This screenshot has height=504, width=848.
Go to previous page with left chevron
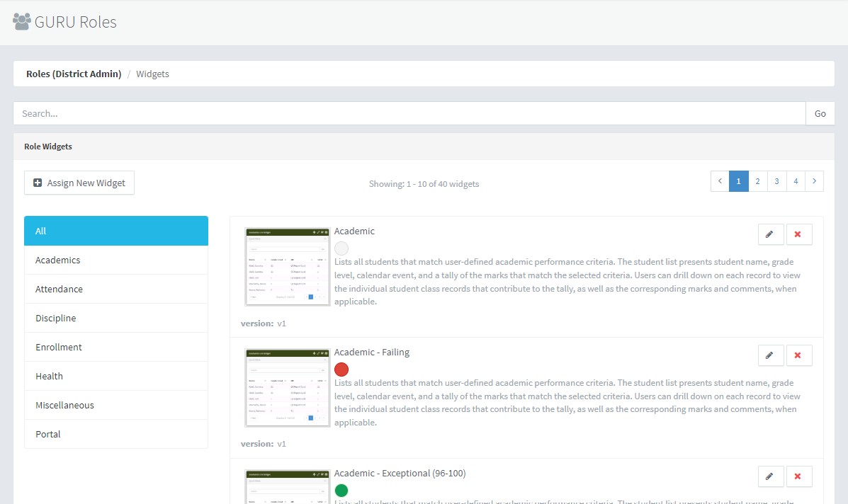point(720,181)
